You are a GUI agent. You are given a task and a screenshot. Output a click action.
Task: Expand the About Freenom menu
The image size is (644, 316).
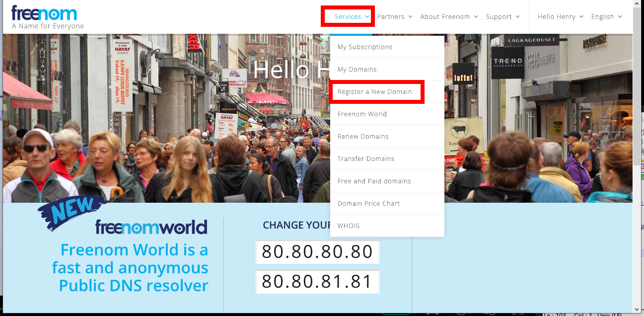(449, 16)
